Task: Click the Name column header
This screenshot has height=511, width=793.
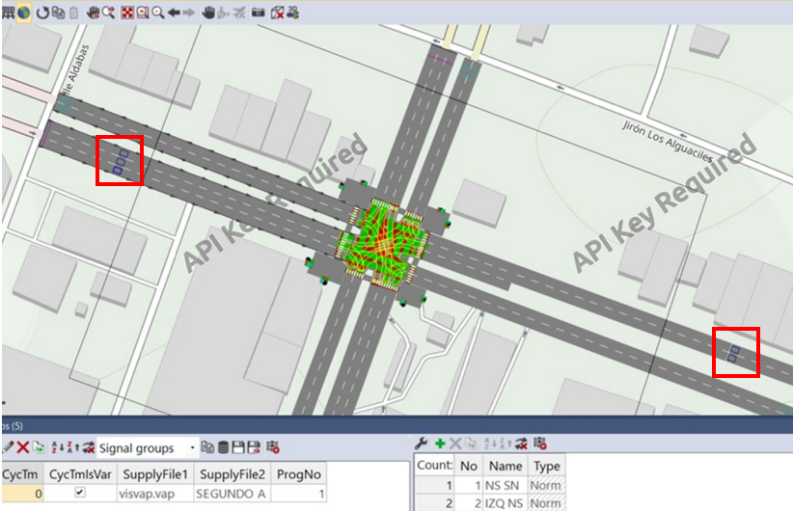Action: [506, 466]
